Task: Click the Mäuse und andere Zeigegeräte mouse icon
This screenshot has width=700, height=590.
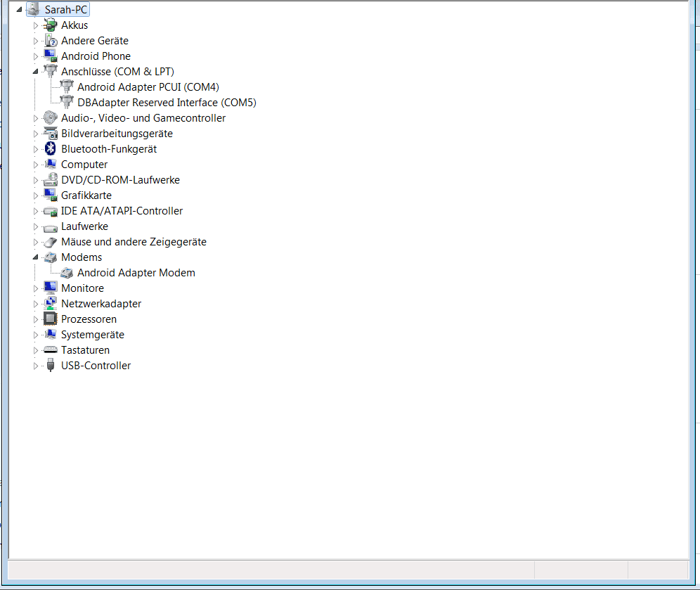Action: click(51, 242)
